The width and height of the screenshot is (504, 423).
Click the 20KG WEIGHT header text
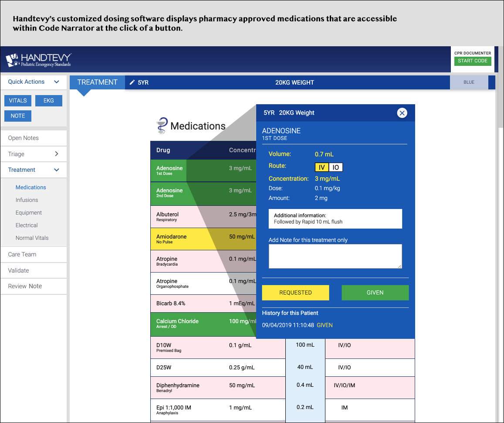pyautogui.click(x=294, y=83)
